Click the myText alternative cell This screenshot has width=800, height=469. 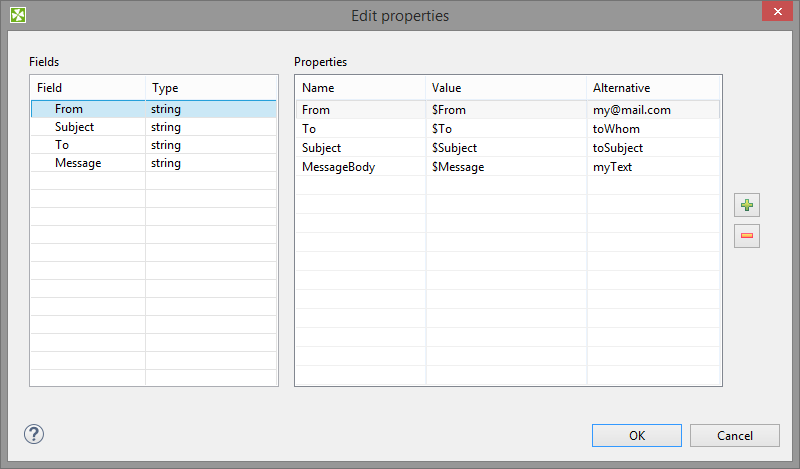(x=612, y=167)
